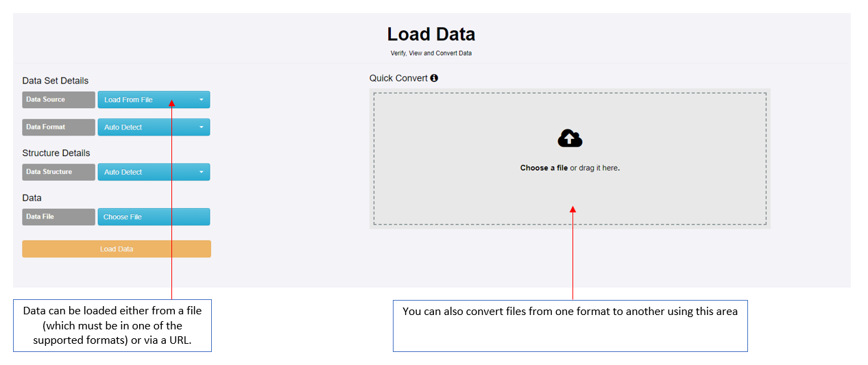868x365 pixels.
Task: Click the annotation about converting file formats
Action: click(570, 312)
